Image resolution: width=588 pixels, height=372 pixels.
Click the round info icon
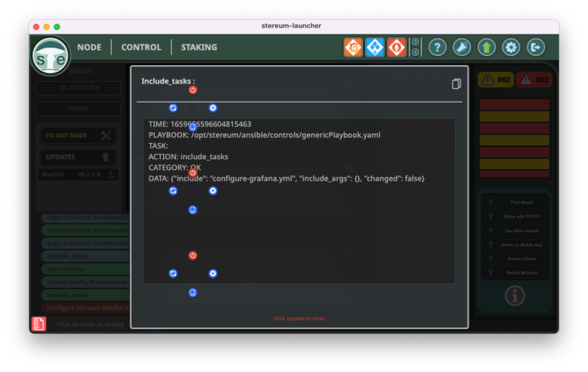coord(514,295)
